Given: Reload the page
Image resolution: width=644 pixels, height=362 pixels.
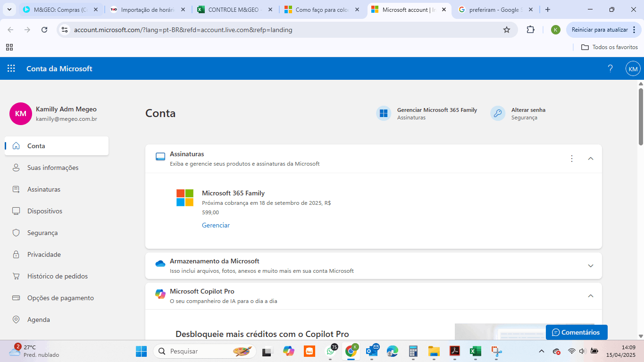Looking at the screenshot, I should [x=44, y=30].
